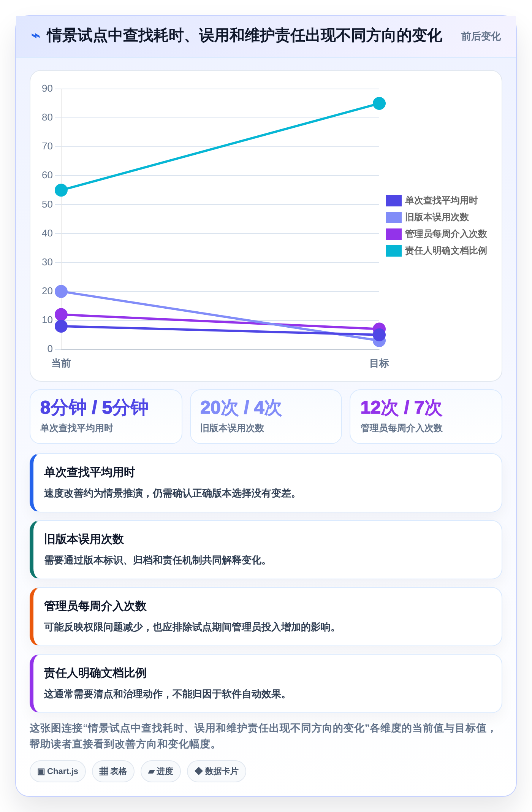Open the 8分钟 / 5分钟 stat card
Viewport: 532px width, 812px height.
pos(106,417)
